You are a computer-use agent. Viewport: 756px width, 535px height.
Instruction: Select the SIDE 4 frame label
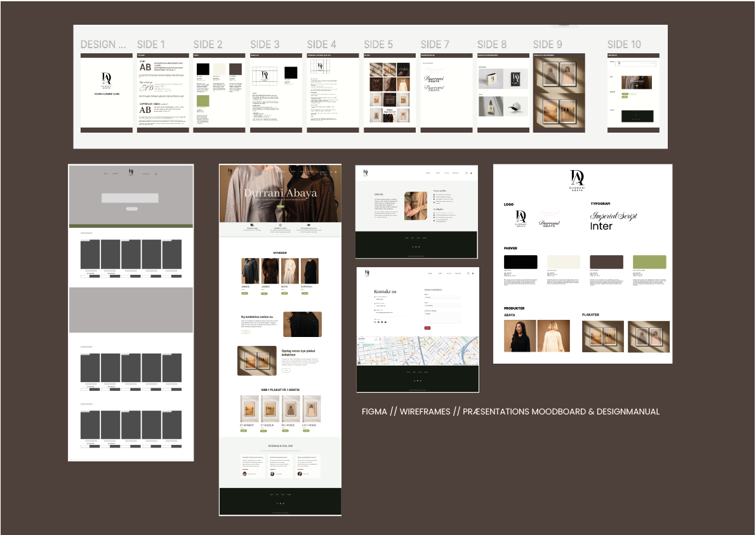tap(322, 44)
